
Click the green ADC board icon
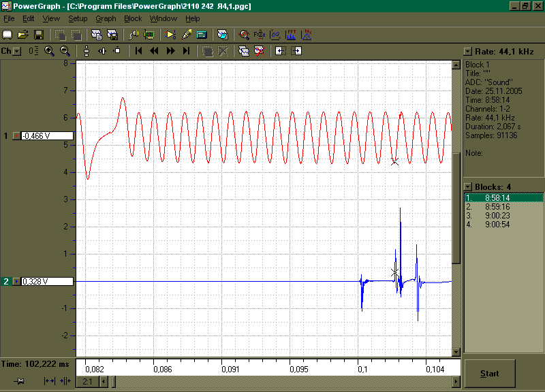[149, 35]
